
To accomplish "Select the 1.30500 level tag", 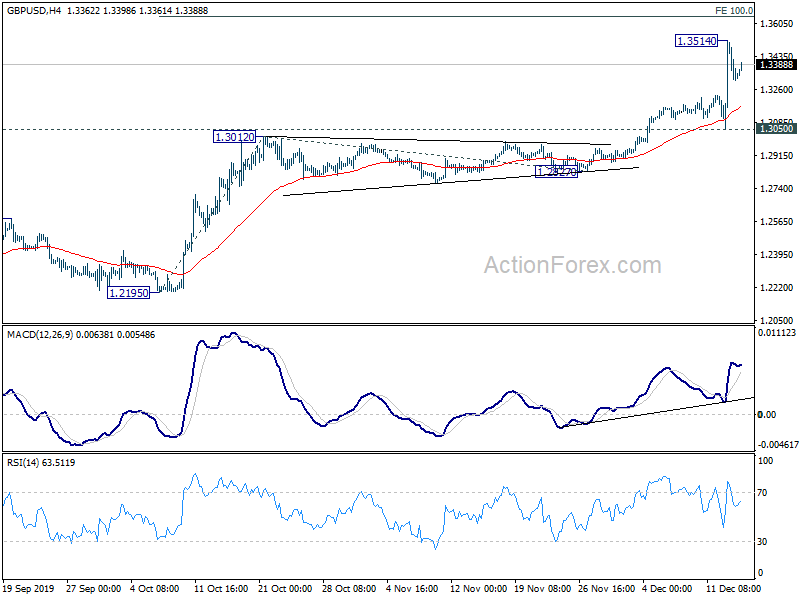I will (x=776, y=129).
